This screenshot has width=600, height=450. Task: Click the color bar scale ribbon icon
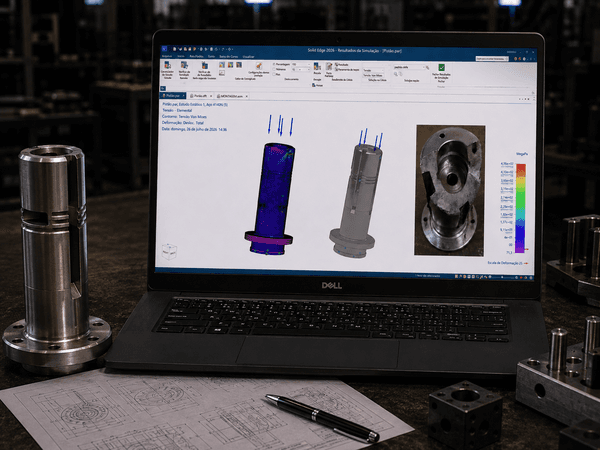click(x=317, y=66)
